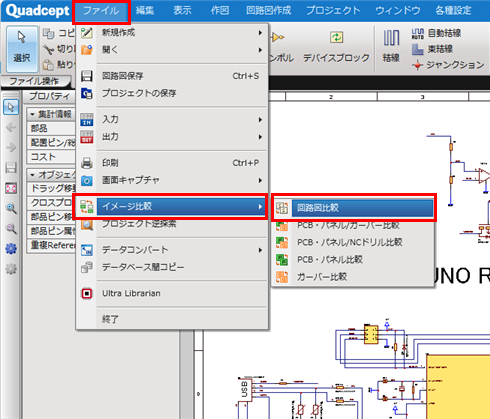Select PCB・パネル/ガーバー比較 in submenu
The image size is (490, 419).
coord(353,226)
